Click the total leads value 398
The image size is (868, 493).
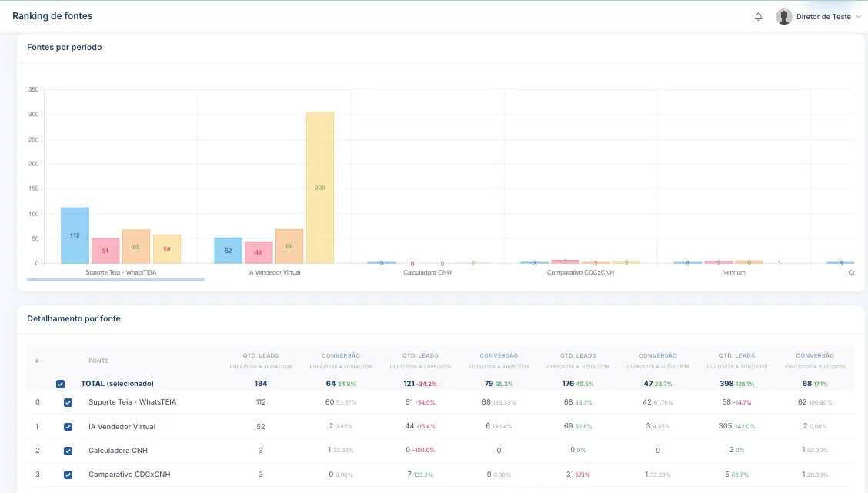pyautogui.click(x=726, y=384)
